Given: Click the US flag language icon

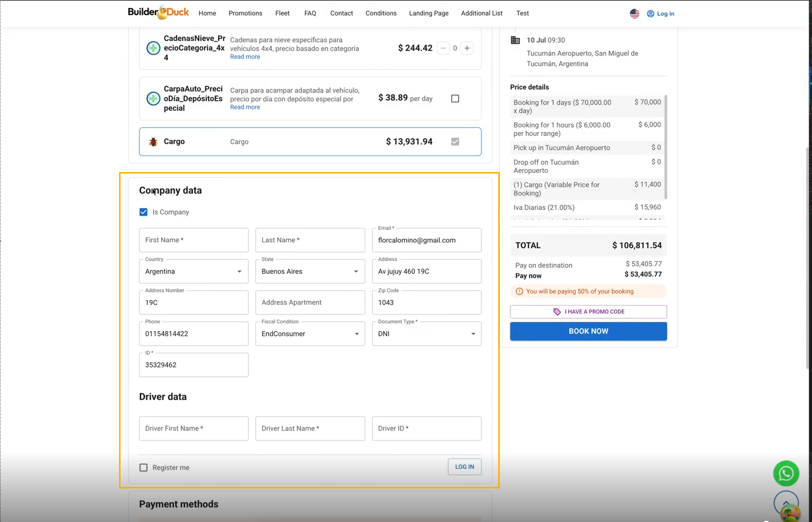Looking at the screenshot, I should (x=634, y=13).
